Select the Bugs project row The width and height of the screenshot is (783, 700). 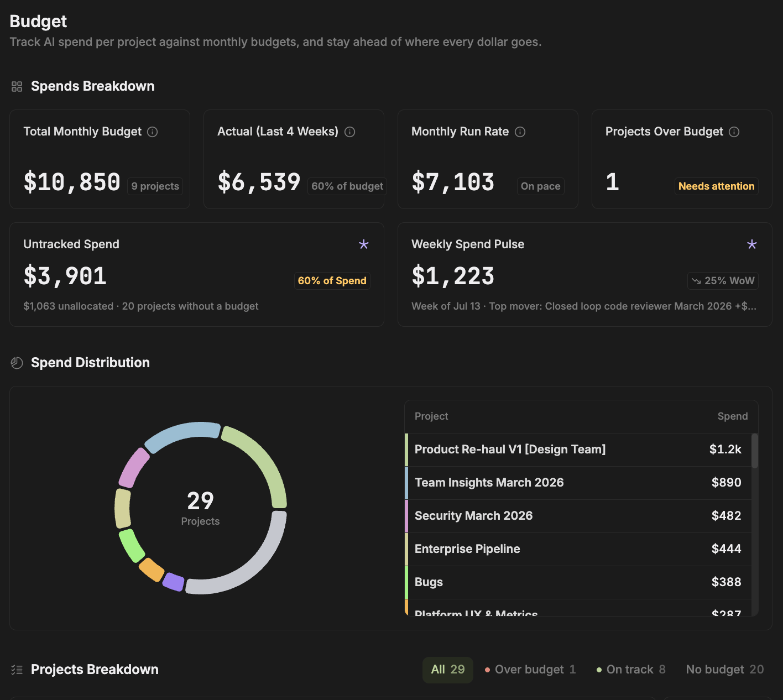pyautogui.click(x=578, y=582)
